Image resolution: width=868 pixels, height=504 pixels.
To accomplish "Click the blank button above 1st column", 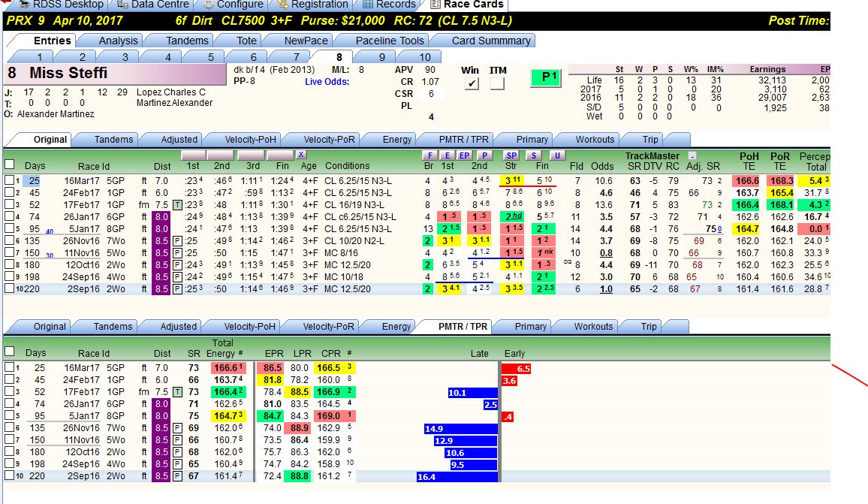I will [193, 155].
